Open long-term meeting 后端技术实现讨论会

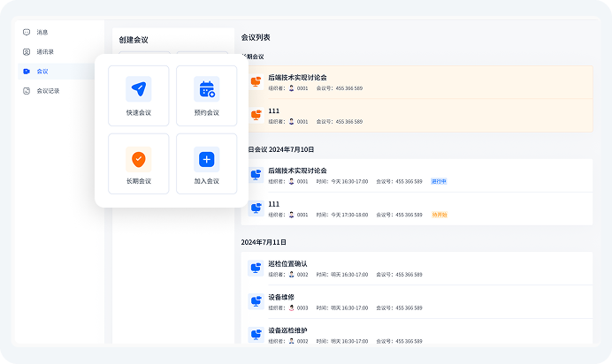[x=421, y=82]
